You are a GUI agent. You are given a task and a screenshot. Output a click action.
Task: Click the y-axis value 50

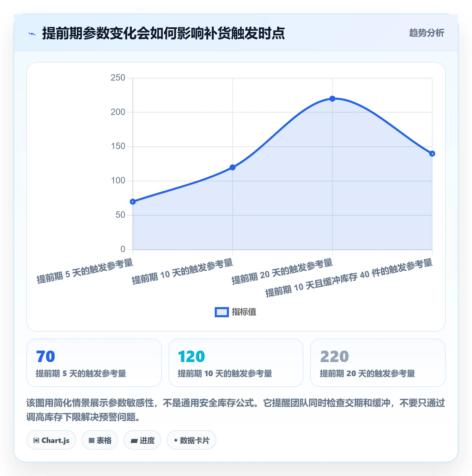120,215
